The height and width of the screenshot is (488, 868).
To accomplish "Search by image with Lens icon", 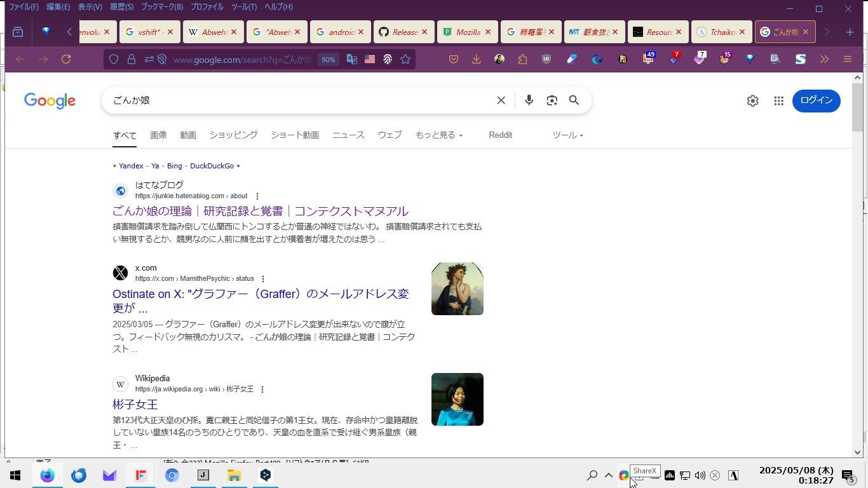I will point(552,100).
